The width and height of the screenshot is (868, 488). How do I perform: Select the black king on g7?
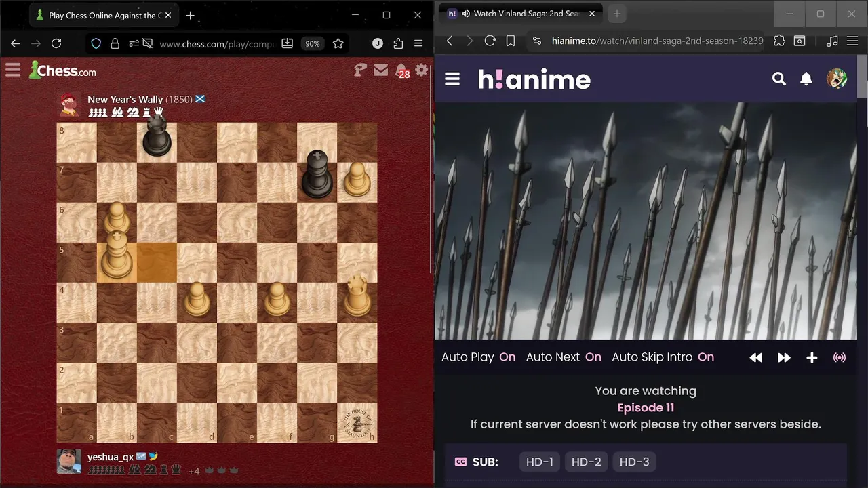(x=317, y=175)
